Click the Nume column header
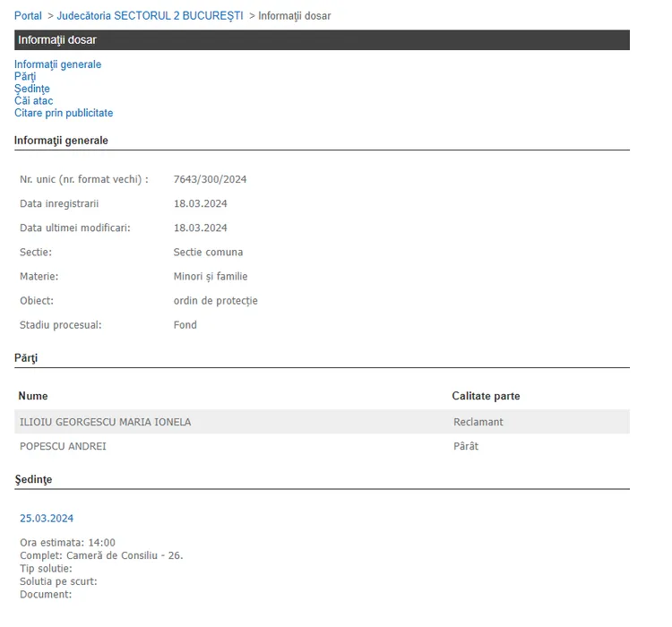 33,396
